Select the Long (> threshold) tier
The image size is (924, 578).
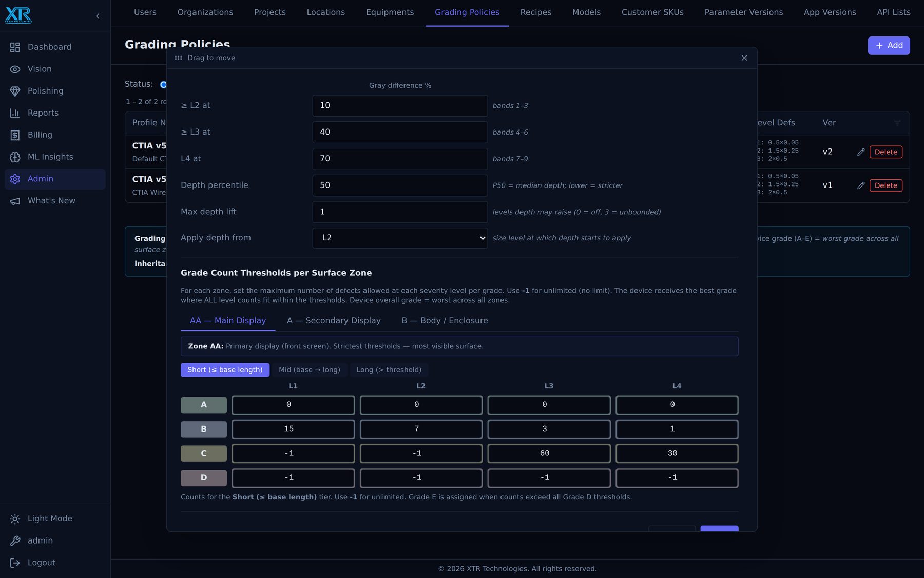tap(389, 370)
